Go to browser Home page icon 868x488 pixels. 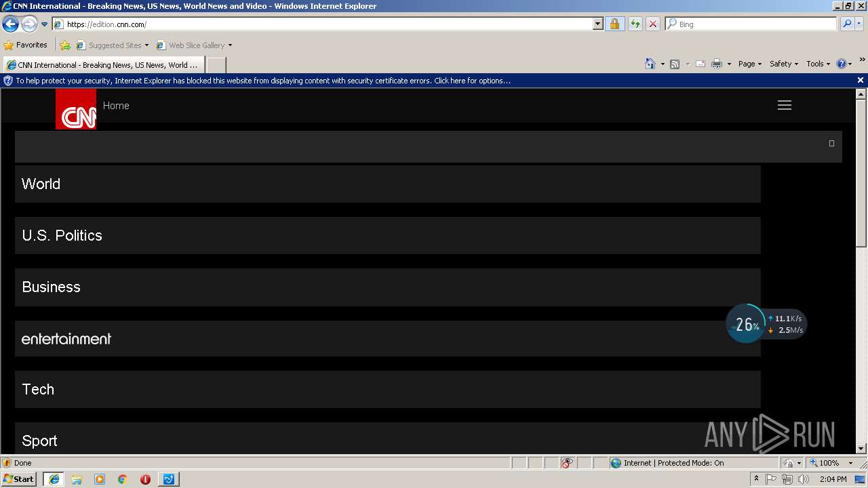[650, 64]
